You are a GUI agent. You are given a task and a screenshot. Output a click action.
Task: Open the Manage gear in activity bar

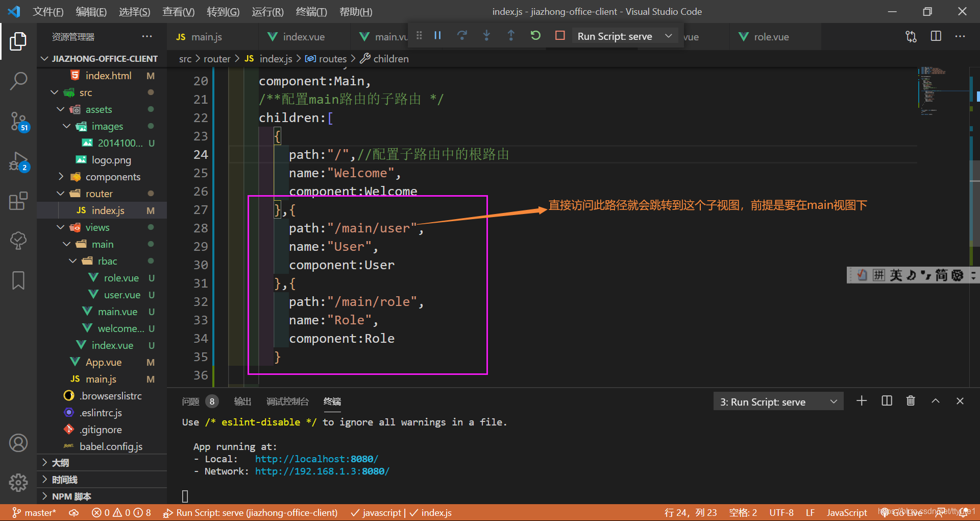click(x=18, y=482)
